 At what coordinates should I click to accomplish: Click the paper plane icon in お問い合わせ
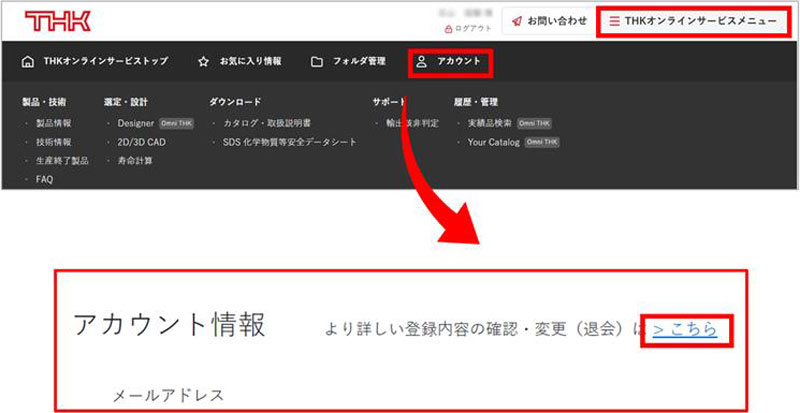(x=517, y=21)
